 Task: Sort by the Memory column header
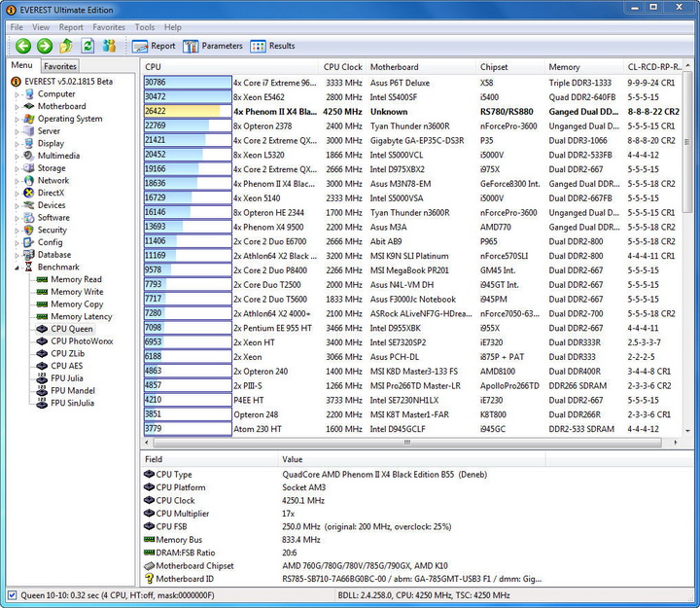pyautogui.click(x=584, y=67)
